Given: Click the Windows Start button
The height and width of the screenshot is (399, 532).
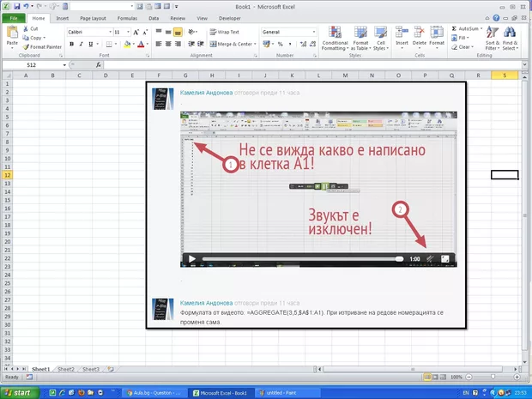Looking at the screenshot, I should tap(17, 392).
